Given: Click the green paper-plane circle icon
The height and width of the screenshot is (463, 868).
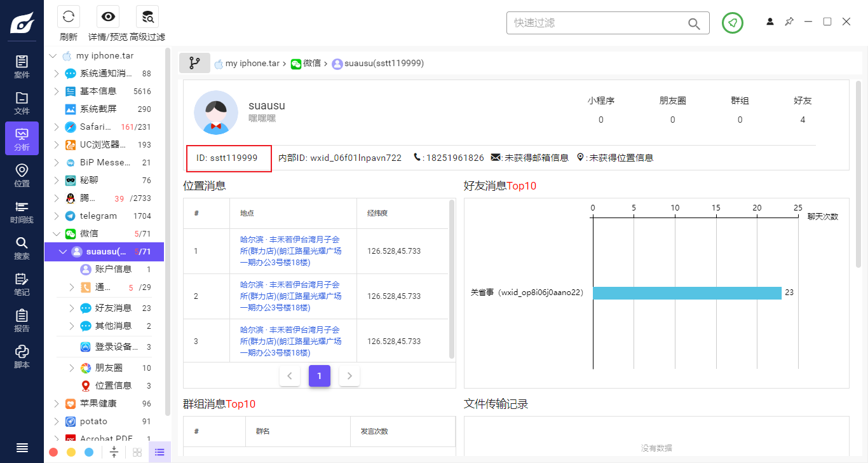Looking at the screenshot, I should [x=733, y=23].
